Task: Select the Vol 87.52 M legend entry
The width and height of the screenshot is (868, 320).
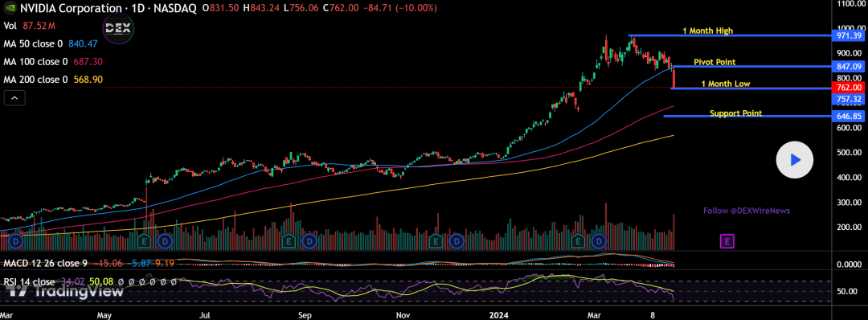Action: 30,26
